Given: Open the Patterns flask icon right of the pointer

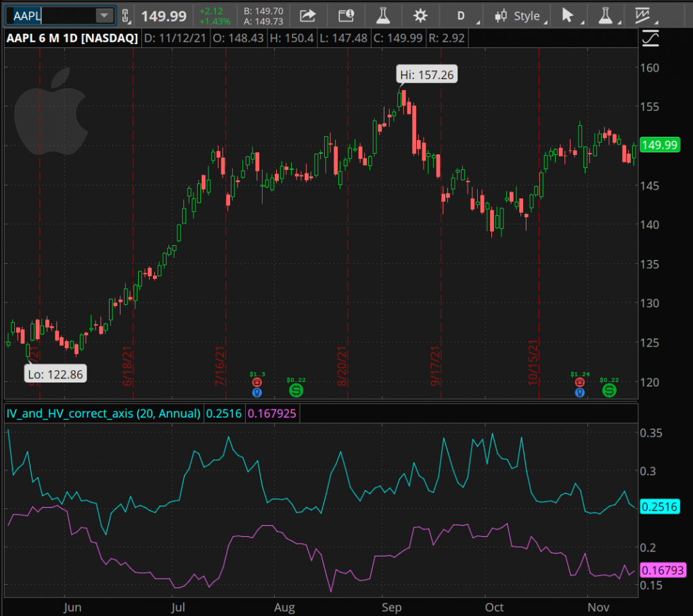Looking at the screenshot, I should tap(607, 16).
